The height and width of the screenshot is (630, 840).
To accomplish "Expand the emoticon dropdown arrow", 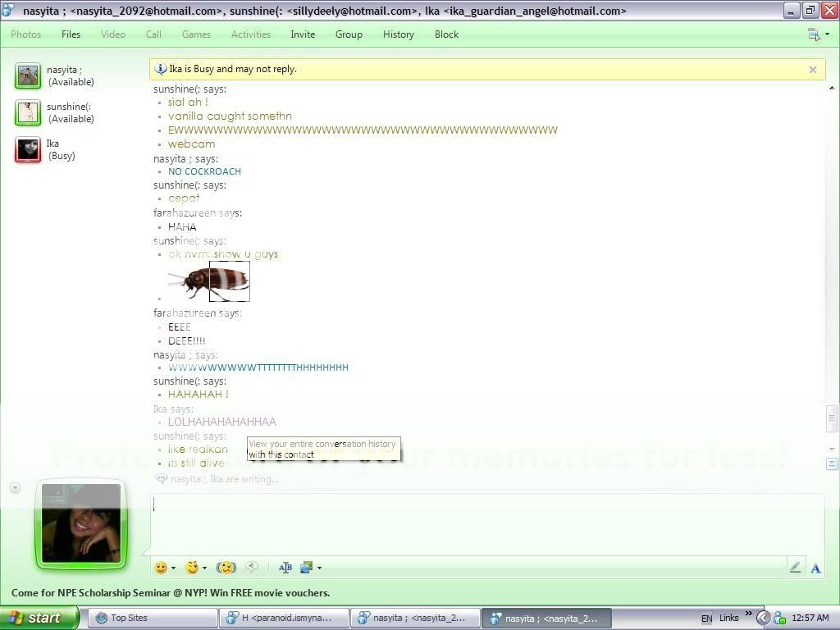I will [173, 568].
